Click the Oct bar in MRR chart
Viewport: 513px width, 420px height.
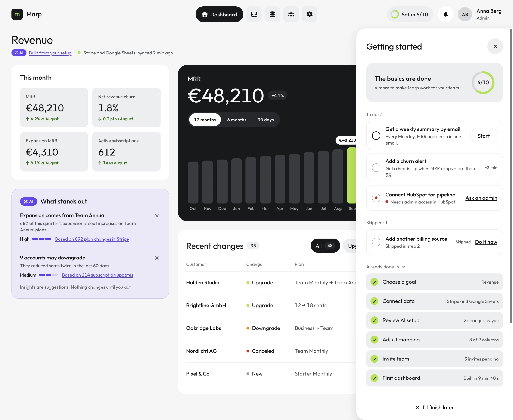click(x=193, y=182)
